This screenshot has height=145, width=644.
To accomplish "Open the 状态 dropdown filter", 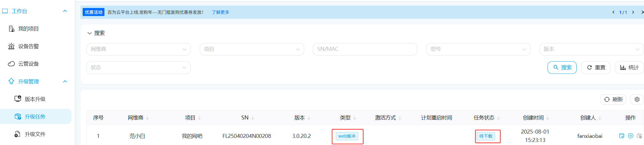I will tap(138, 67).
